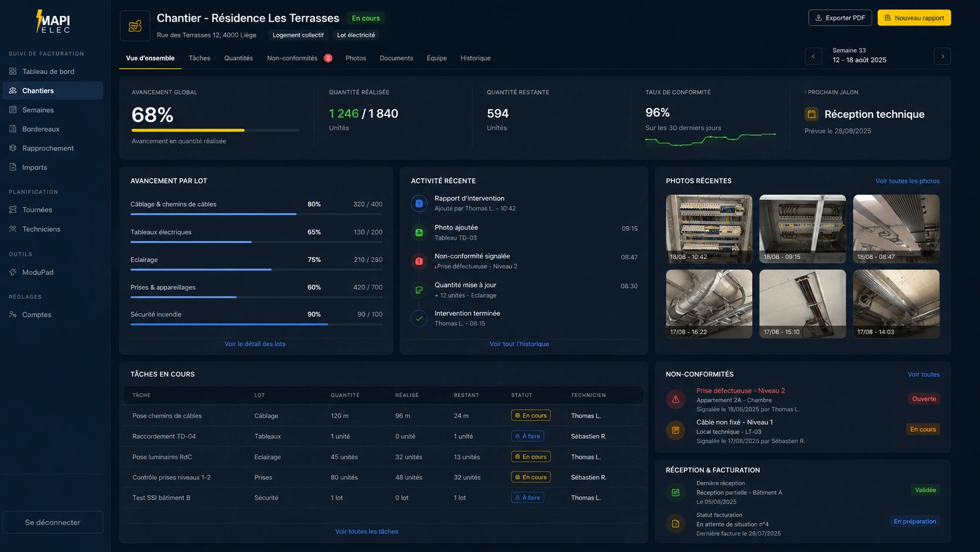Click Se déconnecter button
Viewport: 980px width, 552px height.
point(53,522)
